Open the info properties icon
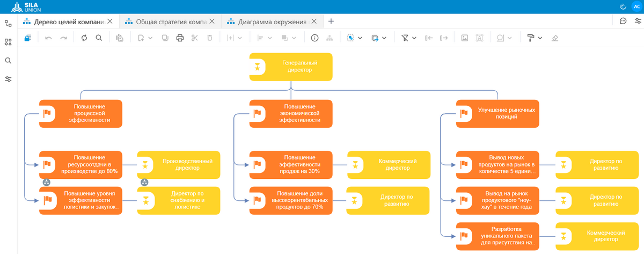Screen dimensions: 644x254 pos(315,38)
